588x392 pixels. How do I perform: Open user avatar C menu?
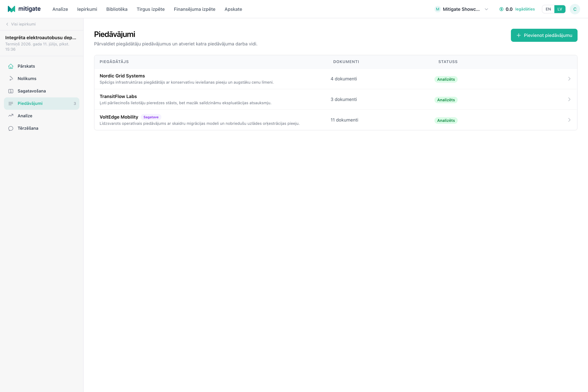575,9
